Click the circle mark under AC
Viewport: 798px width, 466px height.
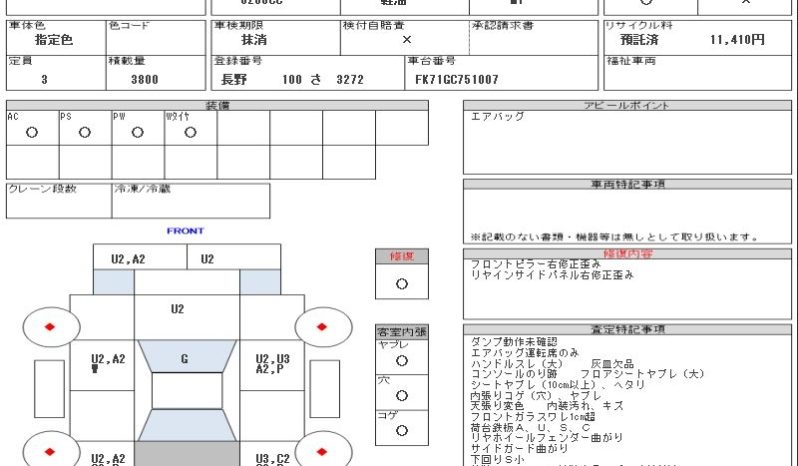point(32,132)
